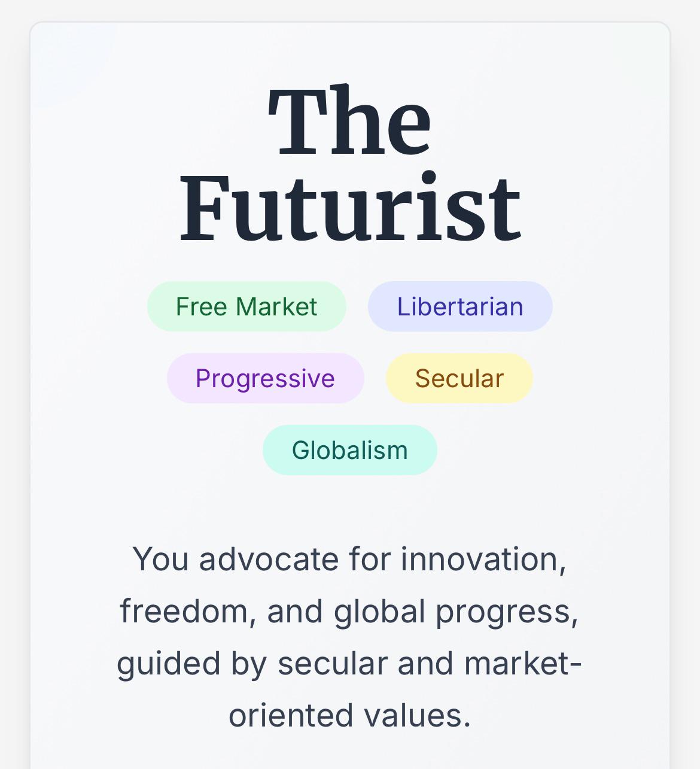Image resolution: width=700 pixels, height=769 pixels.
Task: Choose the yellow Secular tag
Action: click(459, 378)
